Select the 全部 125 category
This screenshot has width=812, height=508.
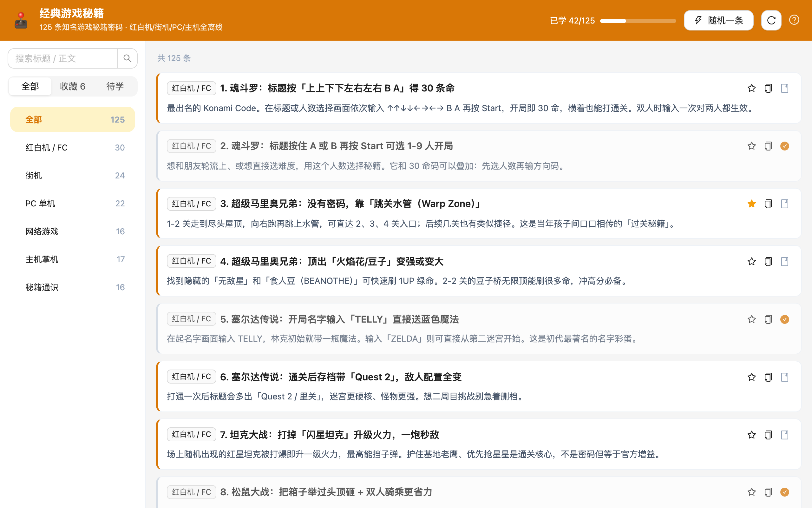click(72, 120)
